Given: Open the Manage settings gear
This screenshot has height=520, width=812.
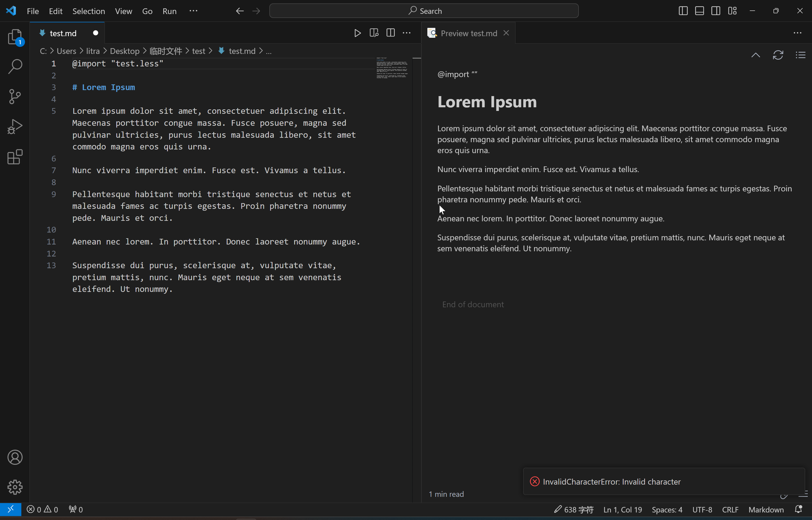Looking at the screenshot, I should (15, 487).
